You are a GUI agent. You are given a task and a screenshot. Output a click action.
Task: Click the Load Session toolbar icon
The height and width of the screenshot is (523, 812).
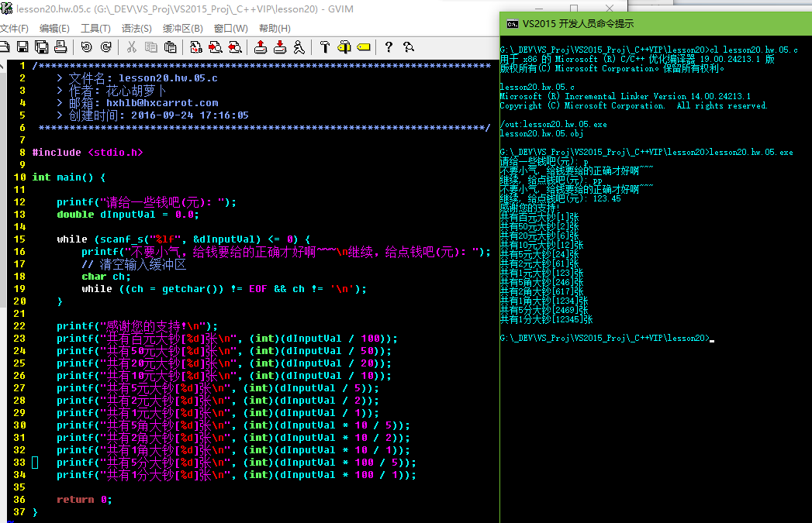point(261,47)
